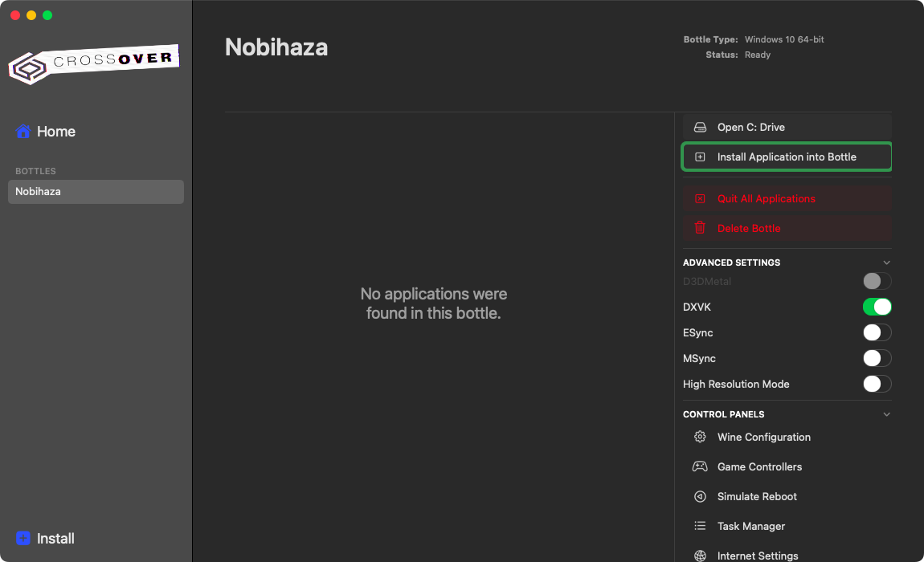The width and height of the screenshot is (924, 562).
Task: Click Quit All Applications button
Action: 766,199
